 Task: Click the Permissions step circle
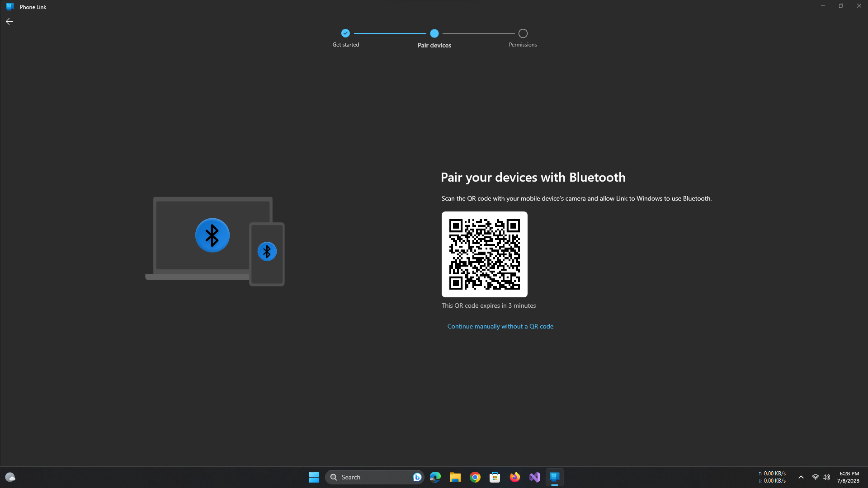coord(523,33)
